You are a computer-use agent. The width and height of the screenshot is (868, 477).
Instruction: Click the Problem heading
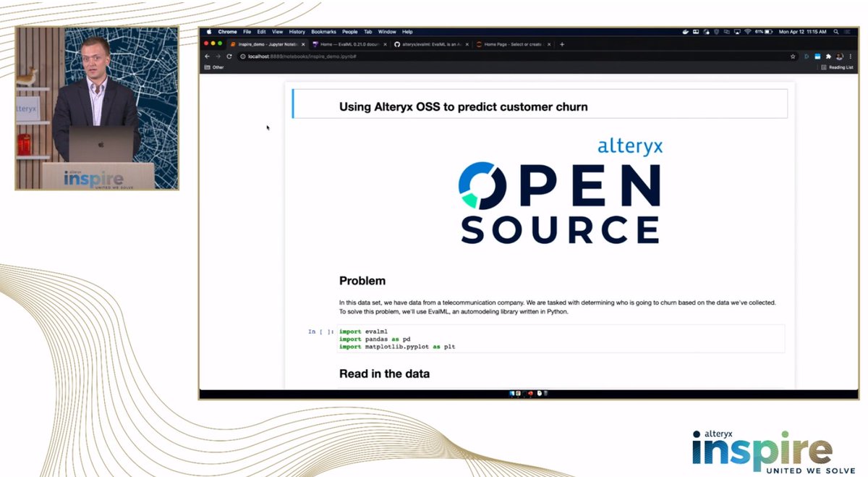point(362,281)
